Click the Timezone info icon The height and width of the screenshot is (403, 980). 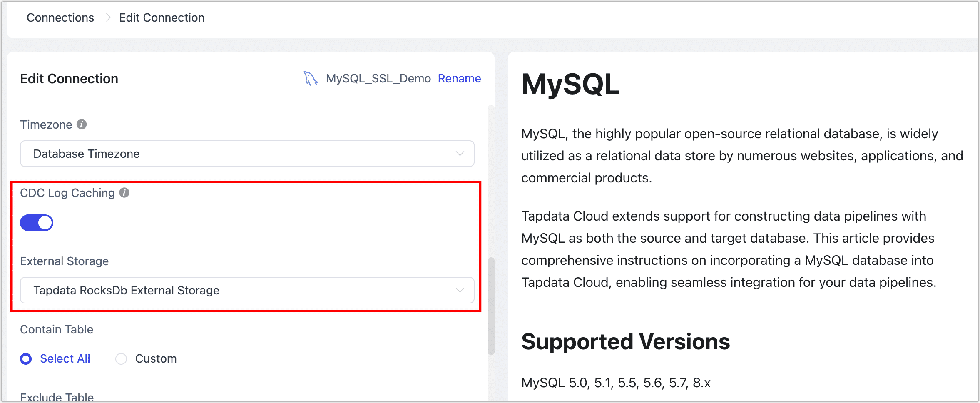[82, 124]
